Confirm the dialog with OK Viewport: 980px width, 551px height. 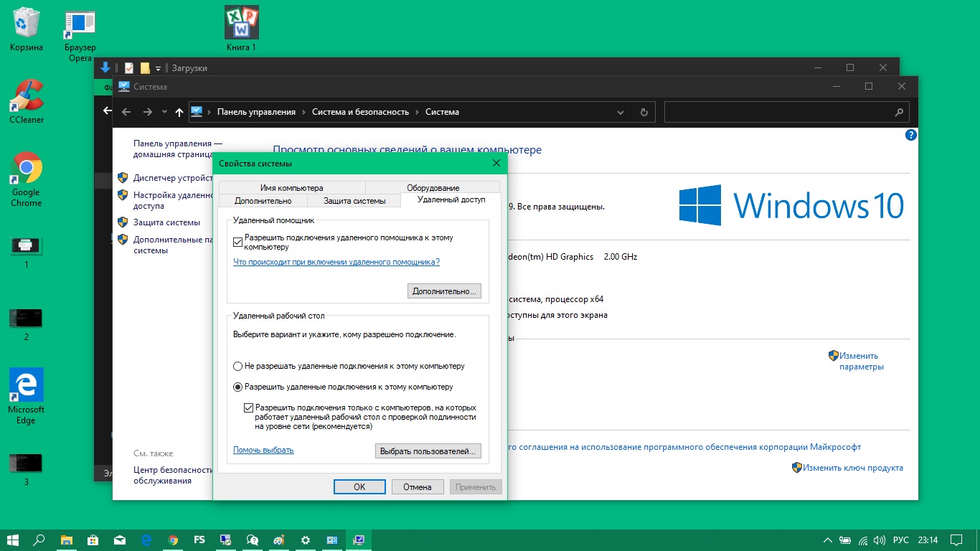[x=359, y=486]
